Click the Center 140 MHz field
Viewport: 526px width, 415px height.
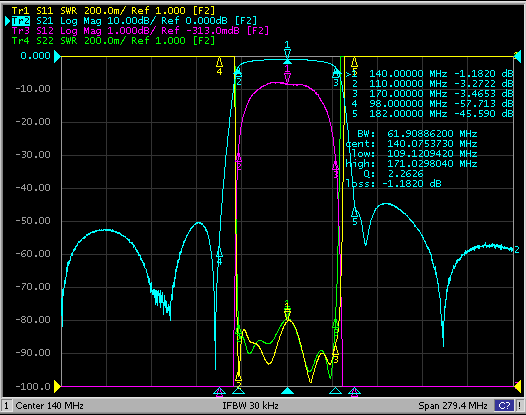click(50, 405)
